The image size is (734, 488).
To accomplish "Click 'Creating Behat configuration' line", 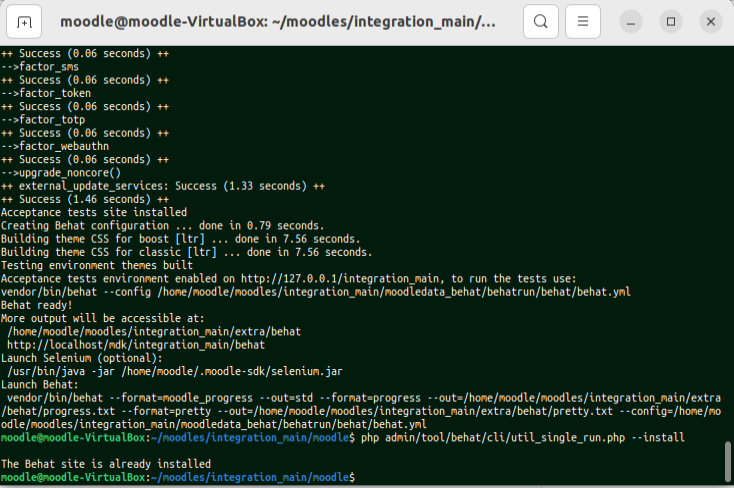I will pos(162,226).
